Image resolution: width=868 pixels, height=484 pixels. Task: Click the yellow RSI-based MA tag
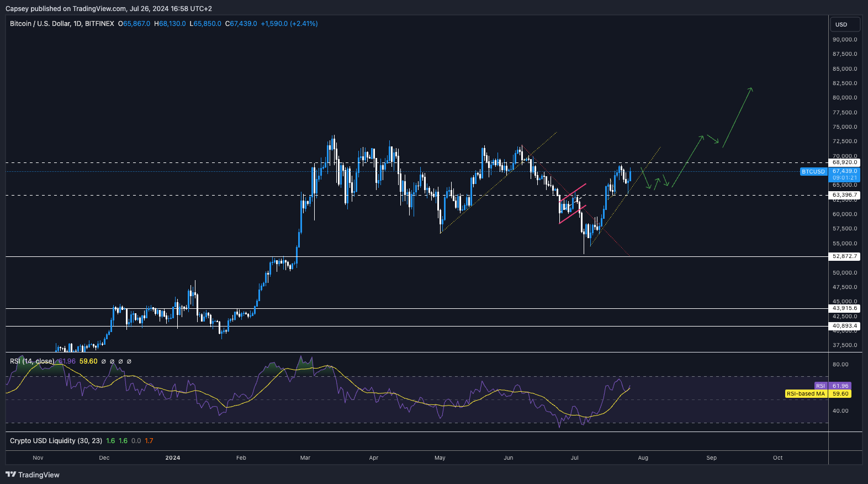(806, 394)
